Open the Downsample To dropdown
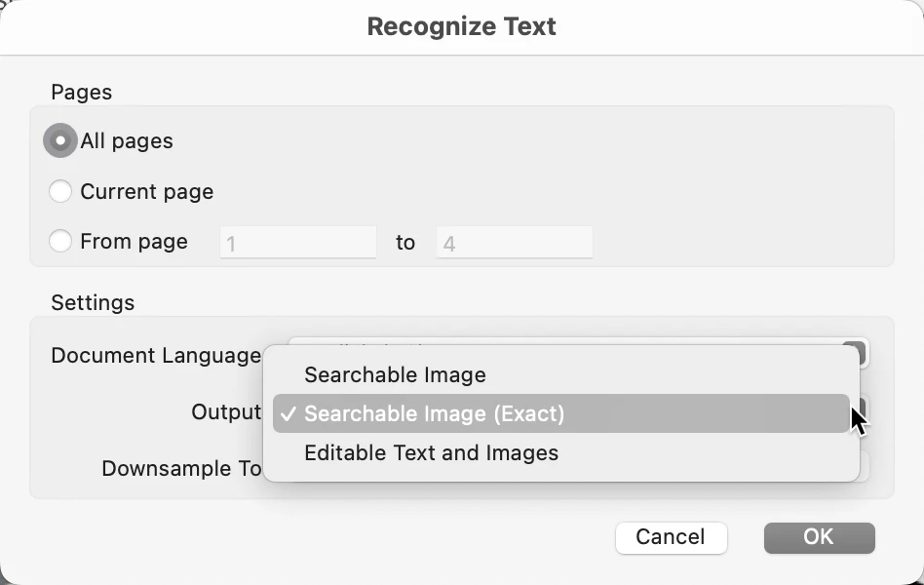Image resolution: width=924 pixels, height=585 pixels. (x=864, y=468)
